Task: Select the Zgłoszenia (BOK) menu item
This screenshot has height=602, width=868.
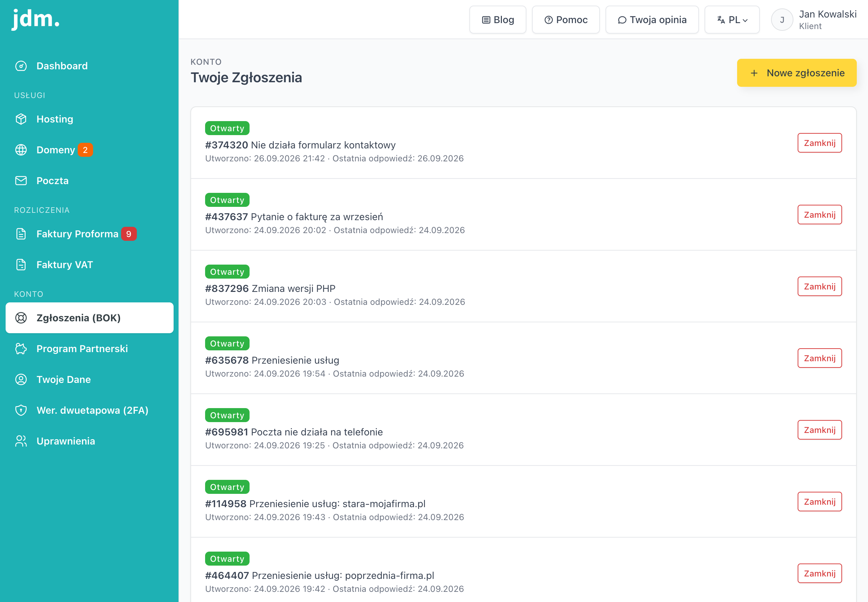Action: coord(89,318)
